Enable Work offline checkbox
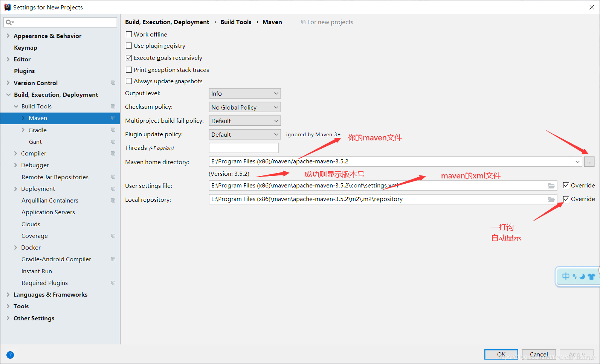Viewport: 600px width, 364px height. click(129, 34)
